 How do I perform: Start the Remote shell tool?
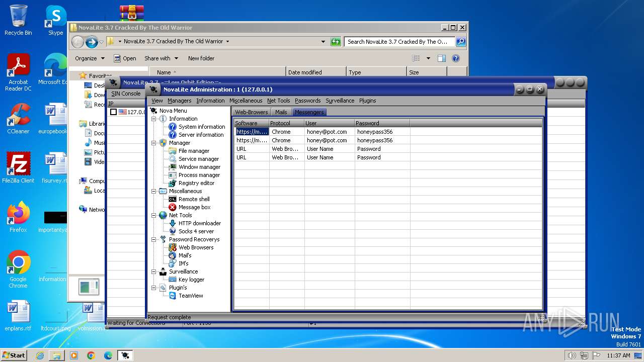coord(194,199)
